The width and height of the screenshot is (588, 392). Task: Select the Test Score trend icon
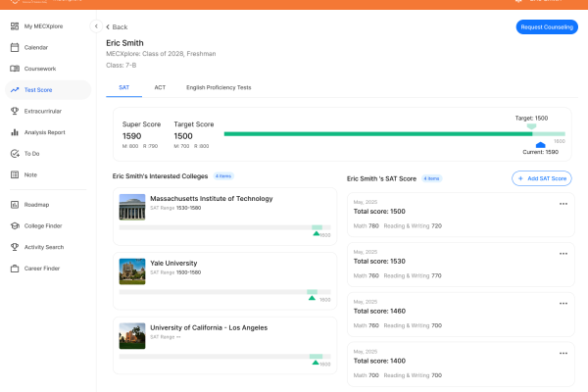click(15, 90)
